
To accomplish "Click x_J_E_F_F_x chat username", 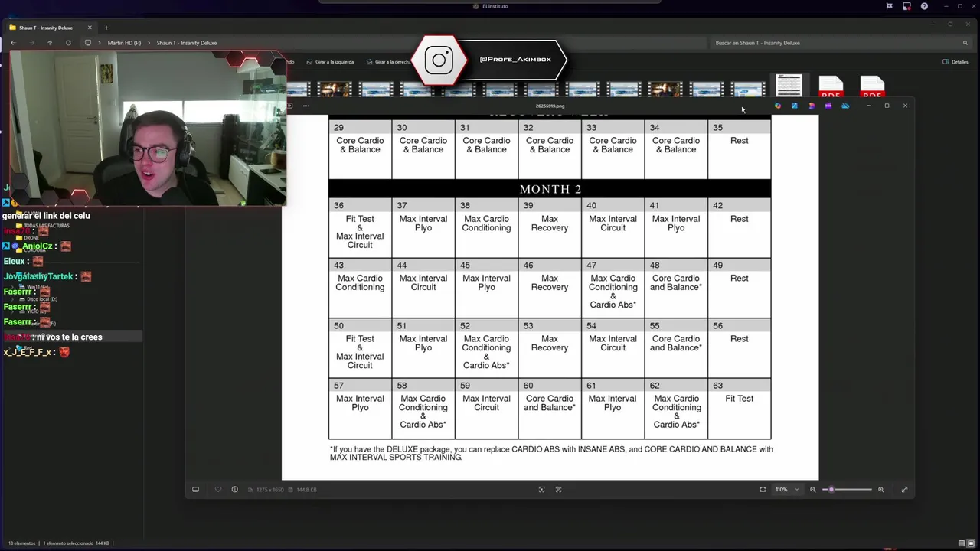I will click(x=28, y=353).
